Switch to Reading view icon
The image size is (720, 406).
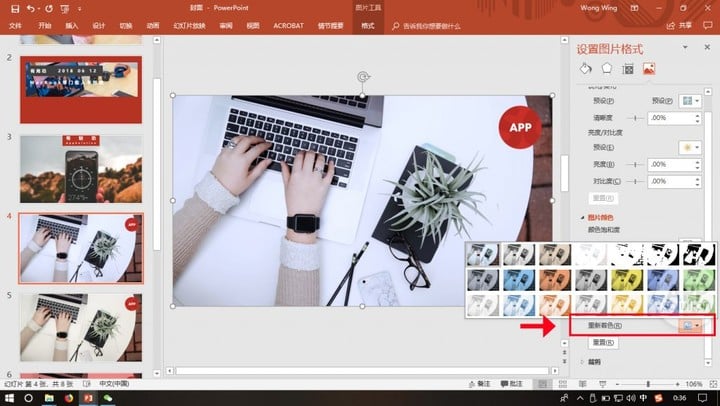pos(582,384)
